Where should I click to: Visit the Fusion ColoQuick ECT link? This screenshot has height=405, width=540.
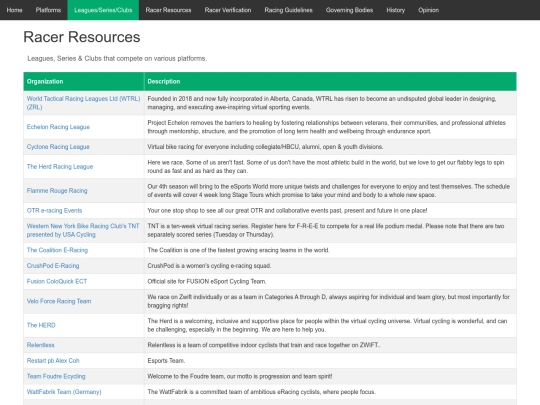tap(57, 281)
